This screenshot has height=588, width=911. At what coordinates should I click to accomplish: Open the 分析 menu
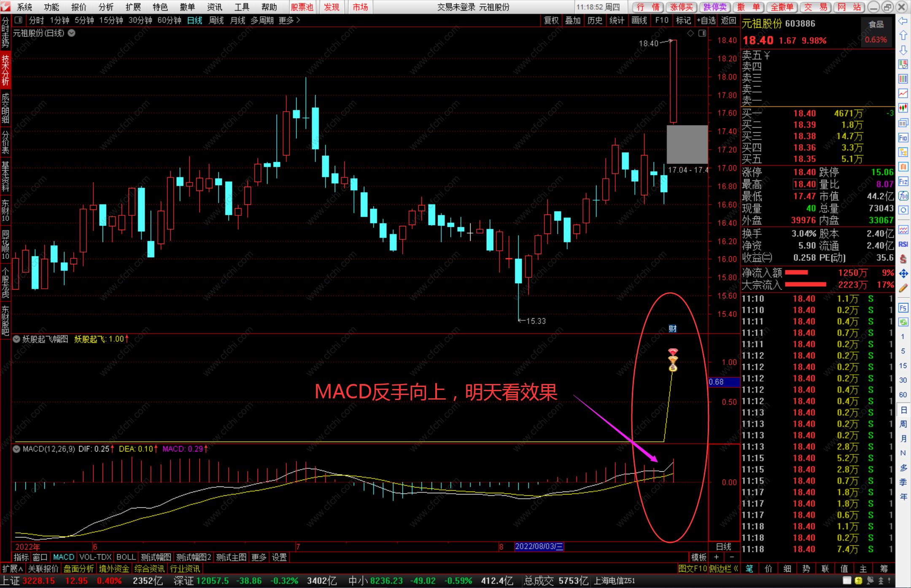[x=105, y=7]
